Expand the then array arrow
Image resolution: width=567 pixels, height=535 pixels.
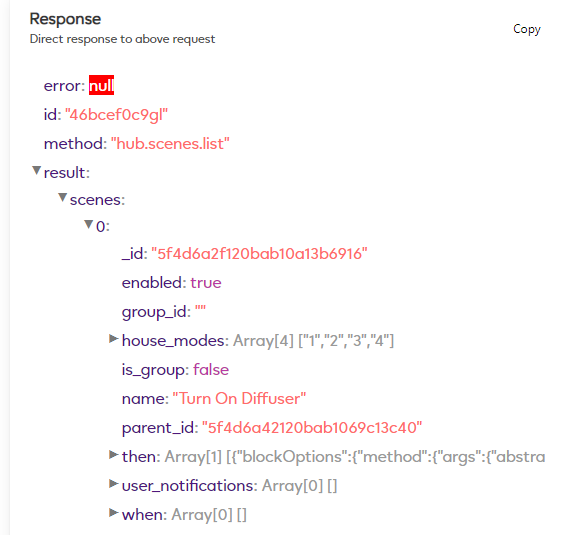click(114, 455)
